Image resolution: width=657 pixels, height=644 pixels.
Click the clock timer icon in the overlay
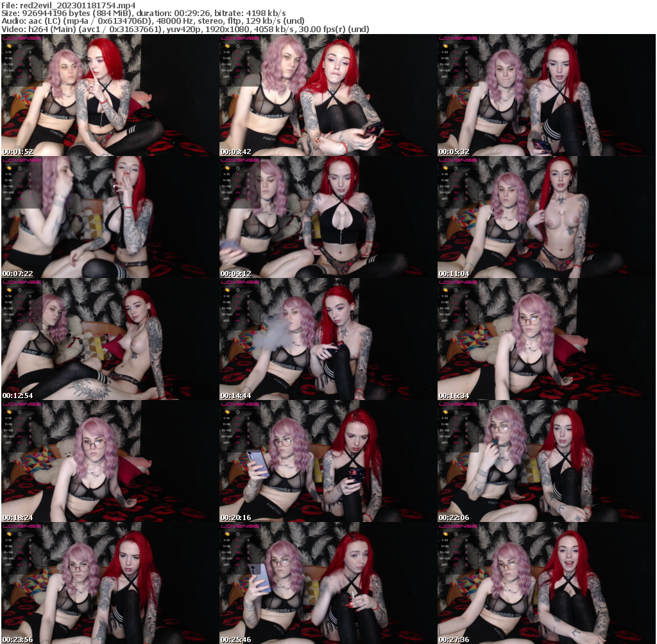[x=19, y=46]
